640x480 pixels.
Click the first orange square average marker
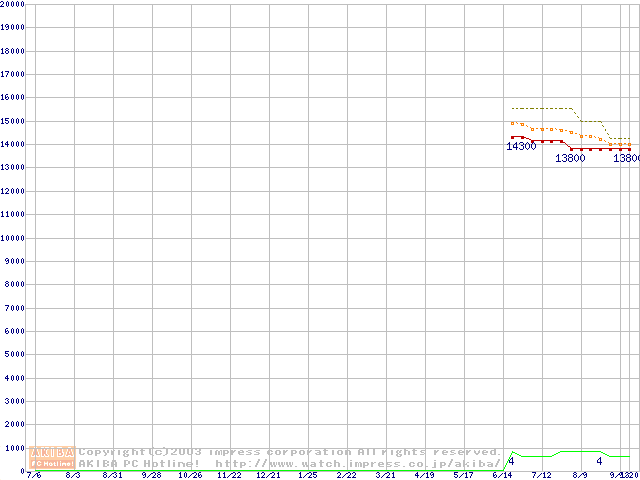click(x=512, y=123)
